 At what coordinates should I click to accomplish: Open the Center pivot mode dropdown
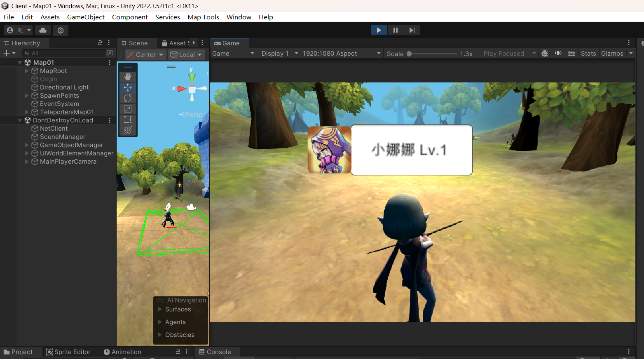point(145,54)
